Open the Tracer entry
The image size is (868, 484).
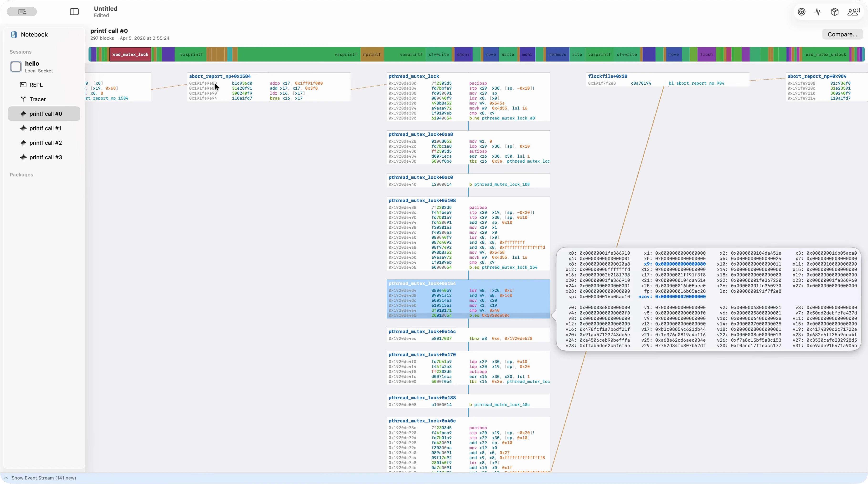click(44, 99)
